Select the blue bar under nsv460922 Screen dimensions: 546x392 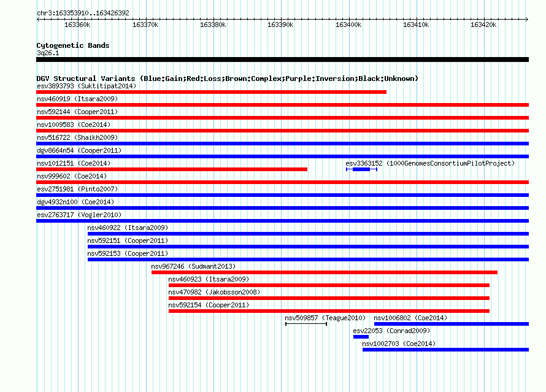click(x=308, y=234)
